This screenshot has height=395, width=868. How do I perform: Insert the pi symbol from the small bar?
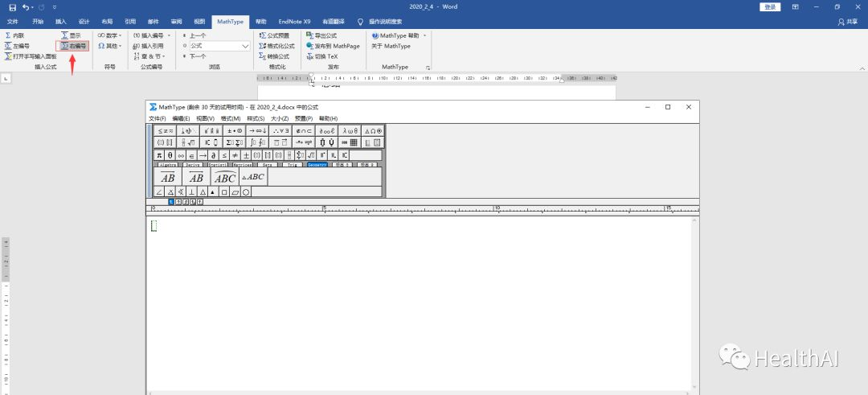[x=159, y=155]
